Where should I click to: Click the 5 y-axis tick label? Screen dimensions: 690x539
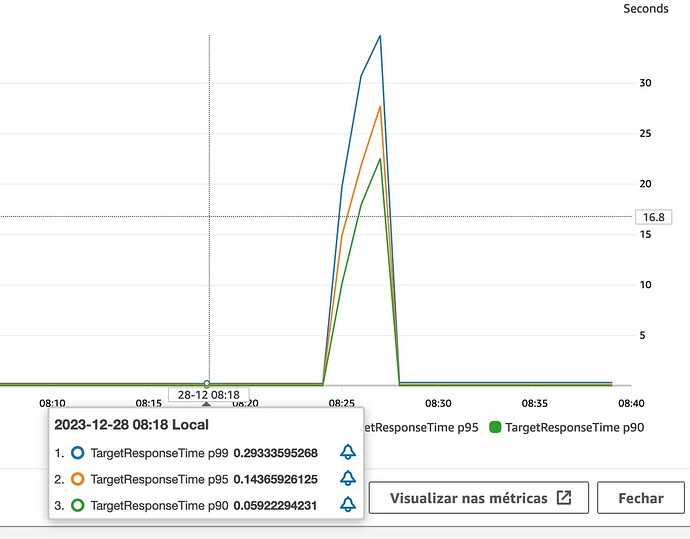[642, 335]
